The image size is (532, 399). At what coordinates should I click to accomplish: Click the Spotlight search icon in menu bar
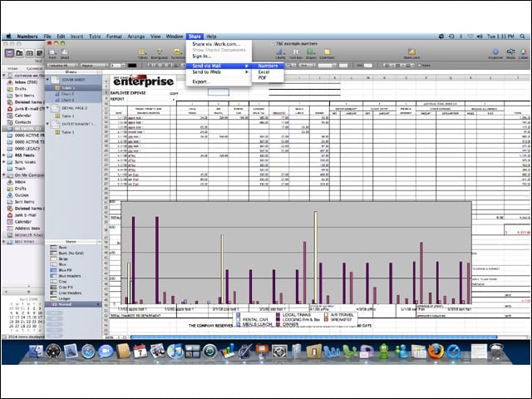[523, 37]
